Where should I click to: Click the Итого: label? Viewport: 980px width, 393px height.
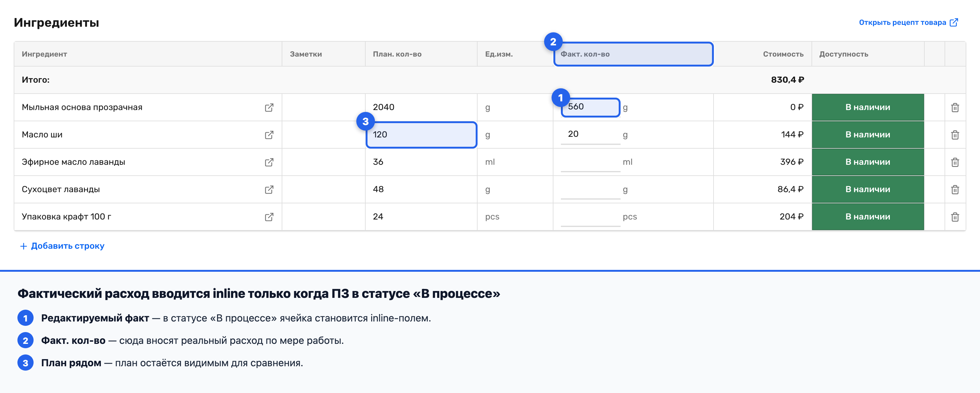tap(36, 80)
